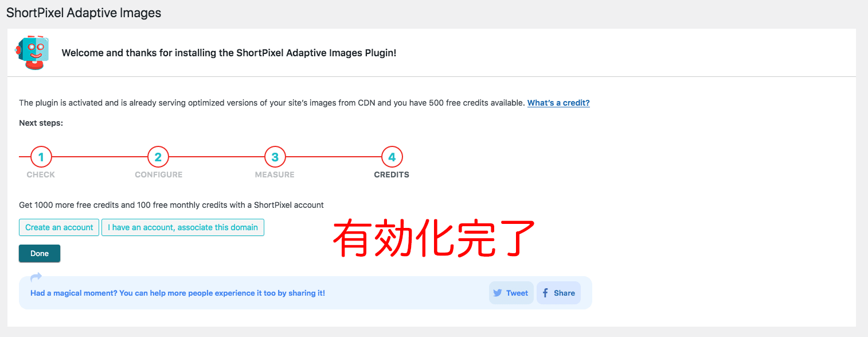The image size is (868, 337).
Task: Click the "Next steps:" text
Action: pyautogui.click(x=41, y=123)
